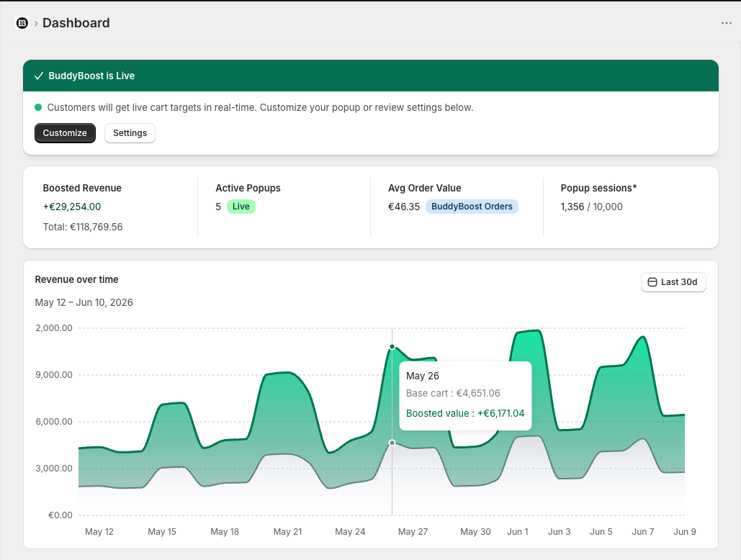The width and height of the screenshot is (741, 560).
Task: Click the May 18 x-axis label
Action: 225,532
